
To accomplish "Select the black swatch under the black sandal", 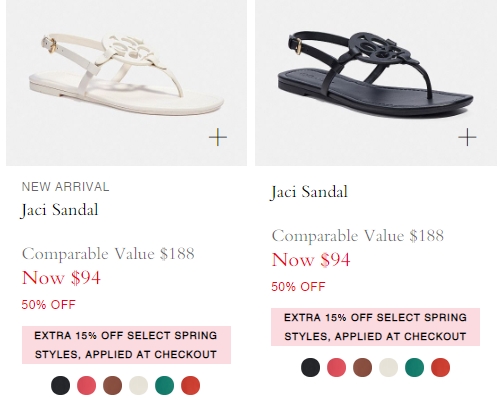I will point(310,367).
